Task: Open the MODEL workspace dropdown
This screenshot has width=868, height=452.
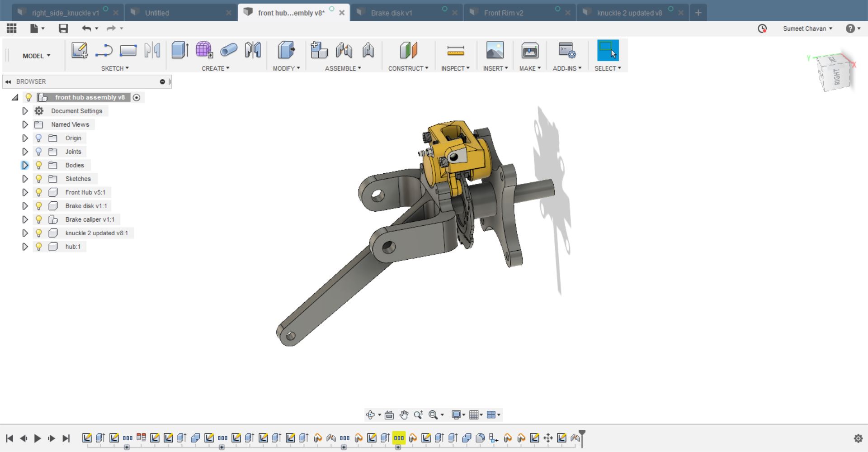Action: [x=36, y=56]
